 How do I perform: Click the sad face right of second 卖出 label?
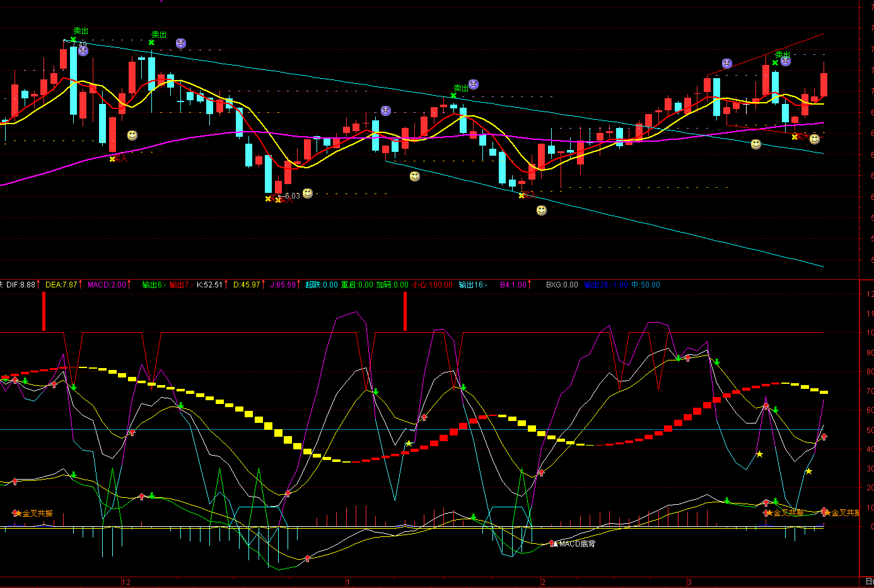point(181,43)
